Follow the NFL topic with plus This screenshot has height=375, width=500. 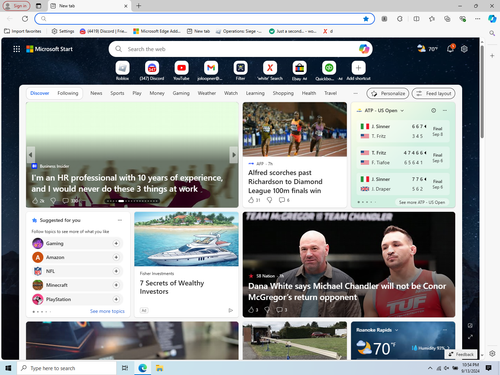click(116, 271)
